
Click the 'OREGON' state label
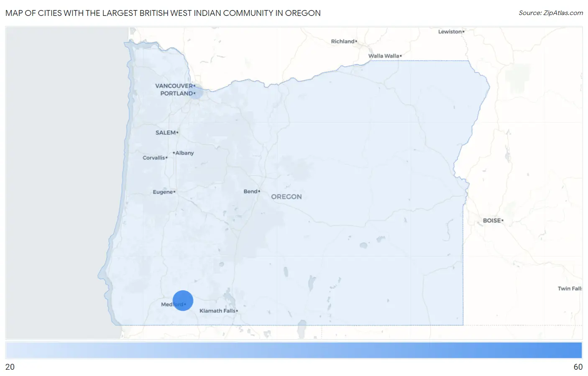tap(286, 197)
